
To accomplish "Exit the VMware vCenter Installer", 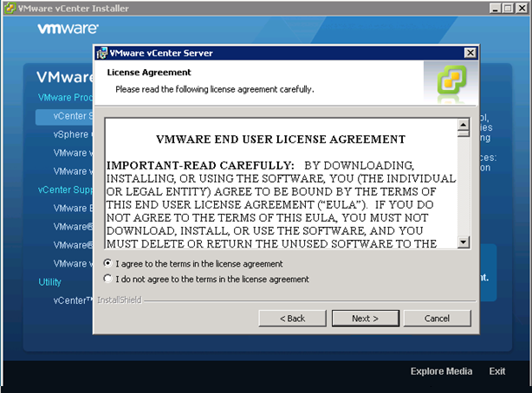I will coord(497,371).
